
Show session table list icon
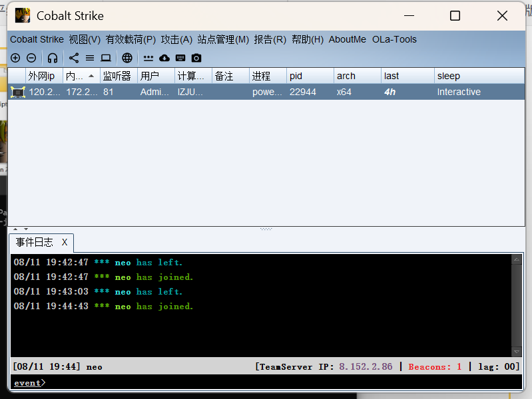[x=90, y=58]
